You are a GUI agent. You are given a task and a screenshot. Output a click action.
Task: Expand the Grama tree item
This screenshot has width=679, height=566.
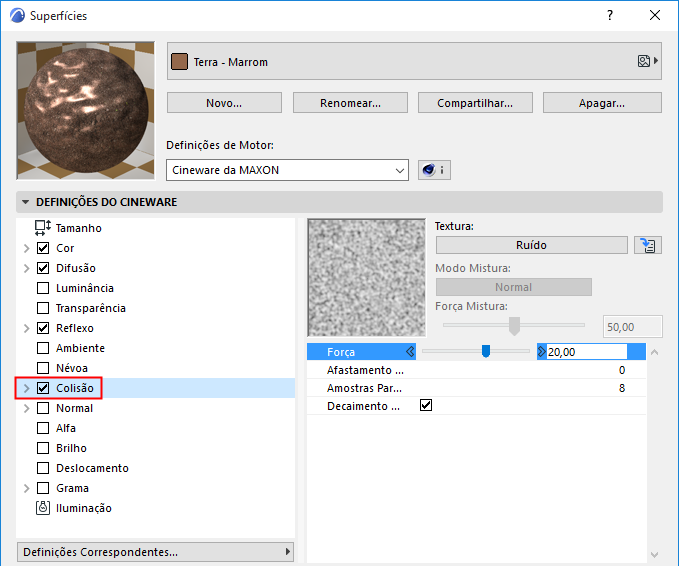click(26, 488)
